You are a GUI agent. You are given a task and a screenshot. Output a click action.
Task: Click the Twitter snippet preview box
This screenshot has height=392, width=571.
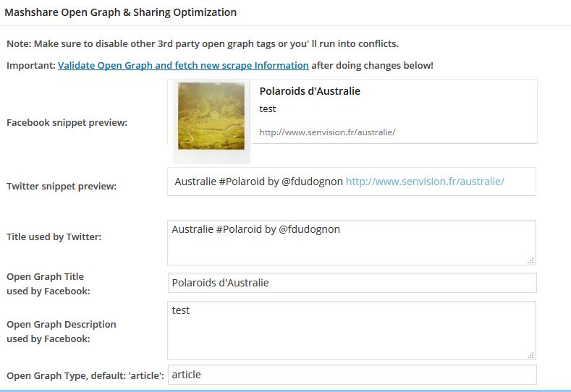coord(352,182)
